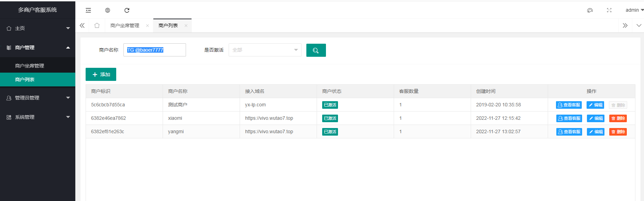Screen dimensions: 644x201
Task: Open the 是否激活 dropdown
Action: 265,50
